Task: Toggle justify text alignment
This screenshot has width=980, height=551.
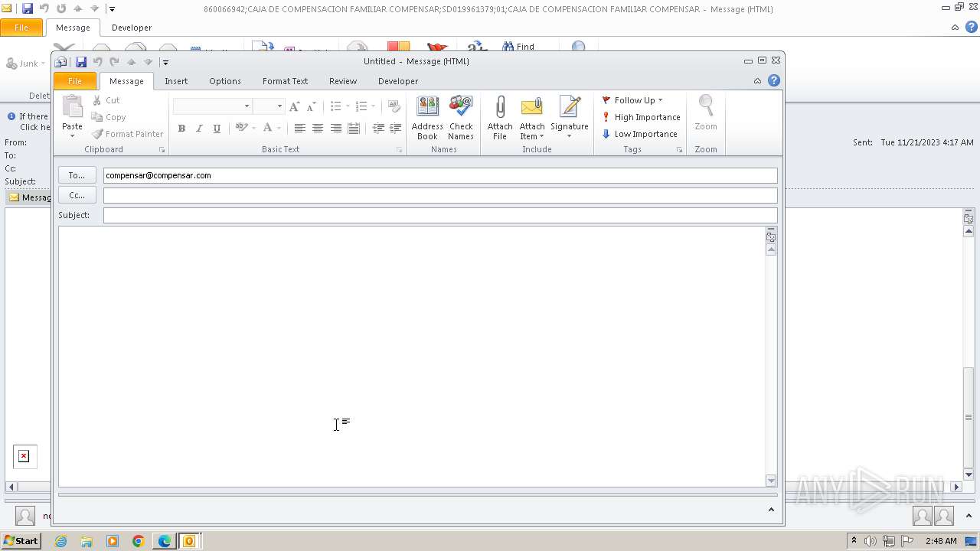Action: [x=353, y=129]
